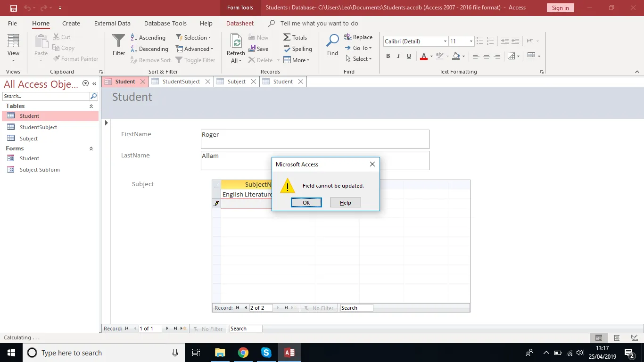Open the Select dropdown in the Find group
The height and width of the screenshot is (362, 644).
click(359, 59)
